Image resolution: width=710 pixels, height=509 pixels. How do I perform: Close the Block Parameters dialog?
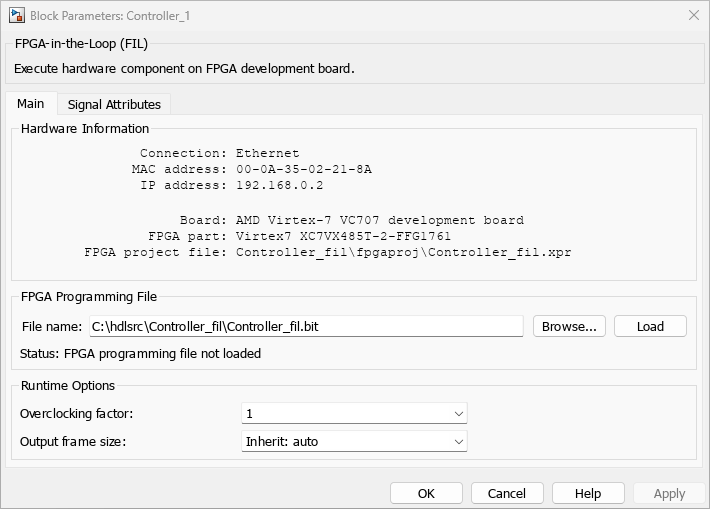[694, 15]
